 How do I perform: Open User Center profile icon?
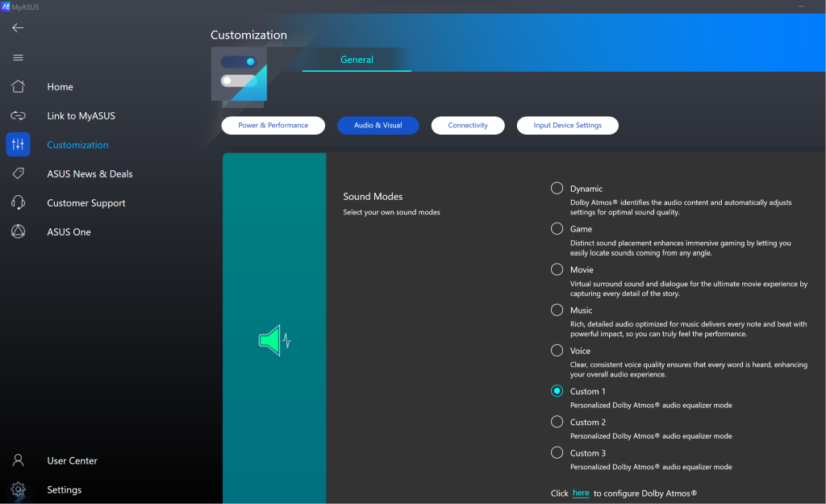coord(18,460)
